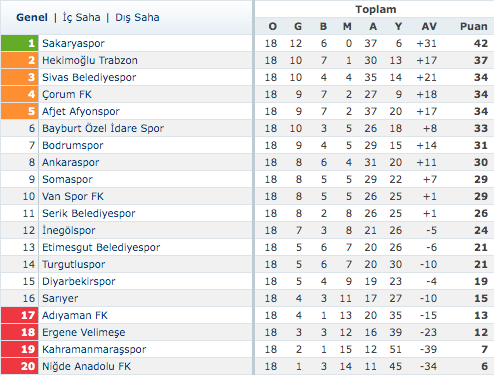
Task: Select the Dış Saha tab
Action: point(137,17)
